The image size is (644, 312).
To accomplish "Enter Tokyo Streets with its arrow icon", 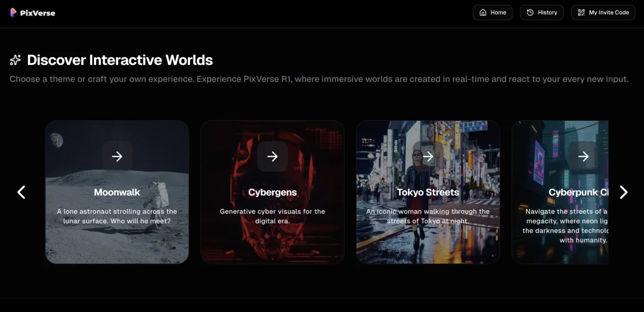I will click(x=428, y=157).
